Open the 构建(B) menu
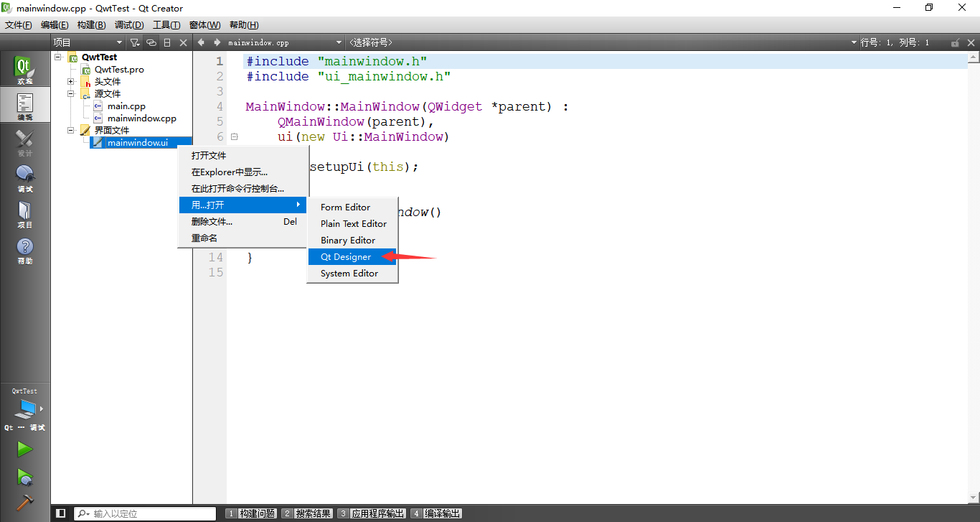Image resolution: width=980 pixels, height=522 pixels. (91, 25)
